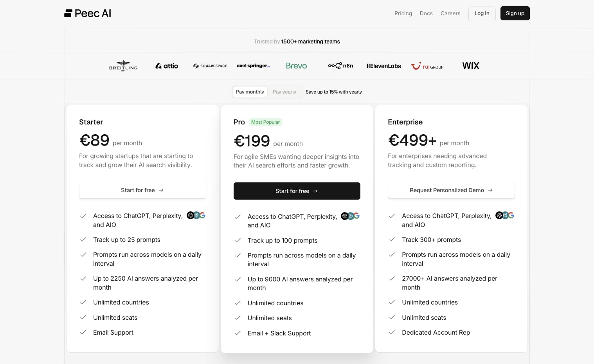Switch billing to Pay yearly
The image size is (594, 364).
(x=284, y=92)
